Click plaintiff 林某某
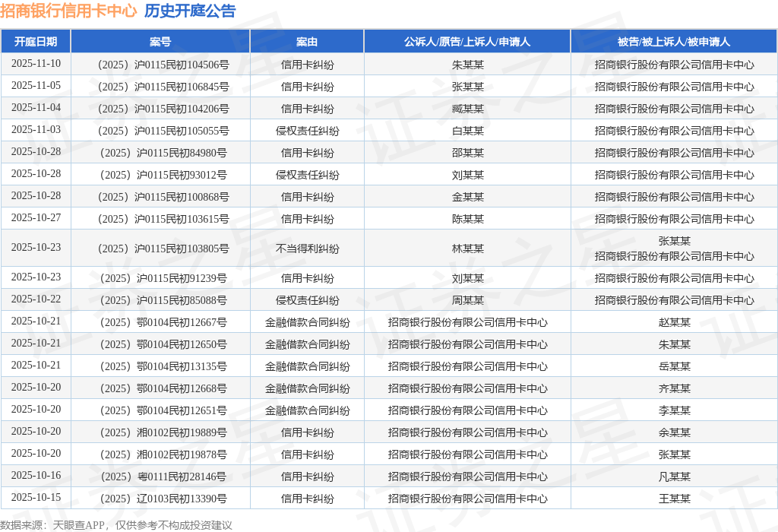Image resolution: width=778 pixels, height=532 pixels. coord(467,249)
